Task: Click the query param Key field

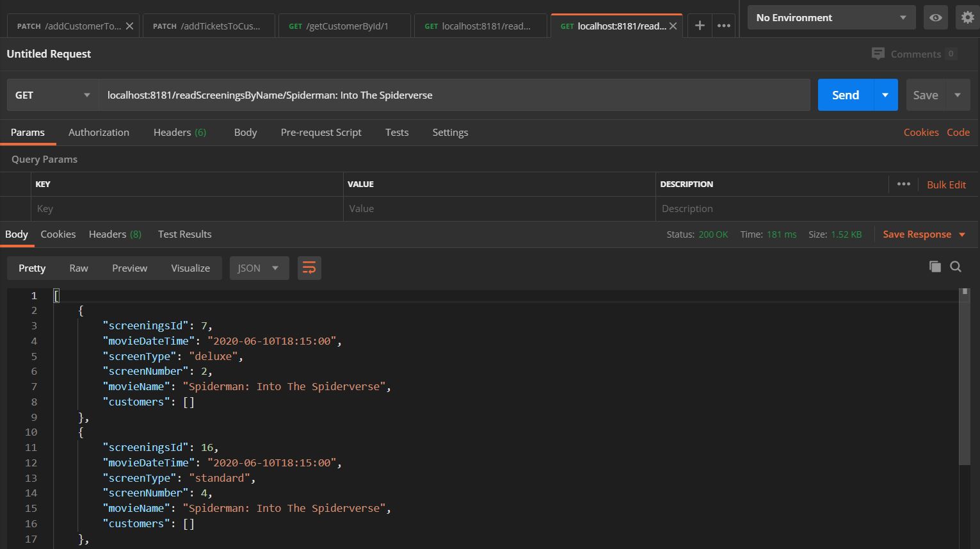Action: [187, 208]
